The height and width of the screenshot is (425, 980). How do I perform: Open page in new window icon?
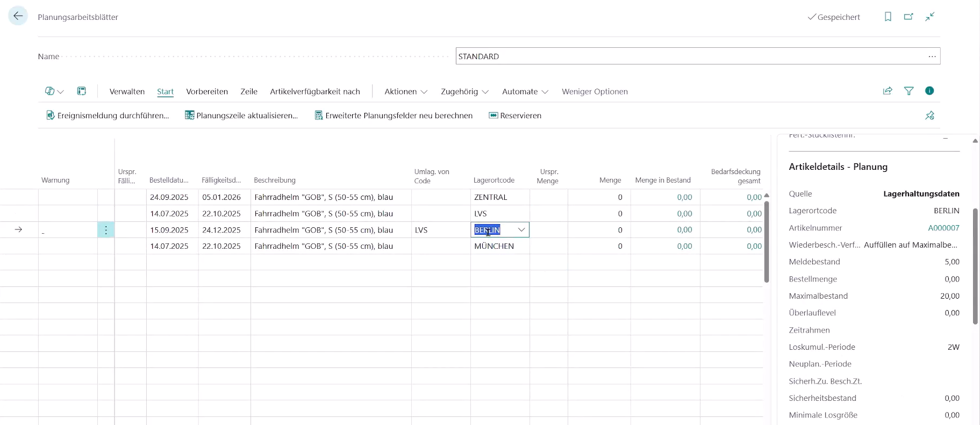909,17
